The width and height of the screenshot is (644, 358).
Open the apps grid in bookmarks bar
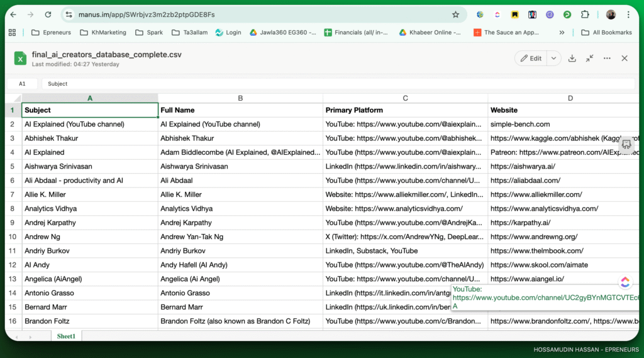click(x=12, y=33)
